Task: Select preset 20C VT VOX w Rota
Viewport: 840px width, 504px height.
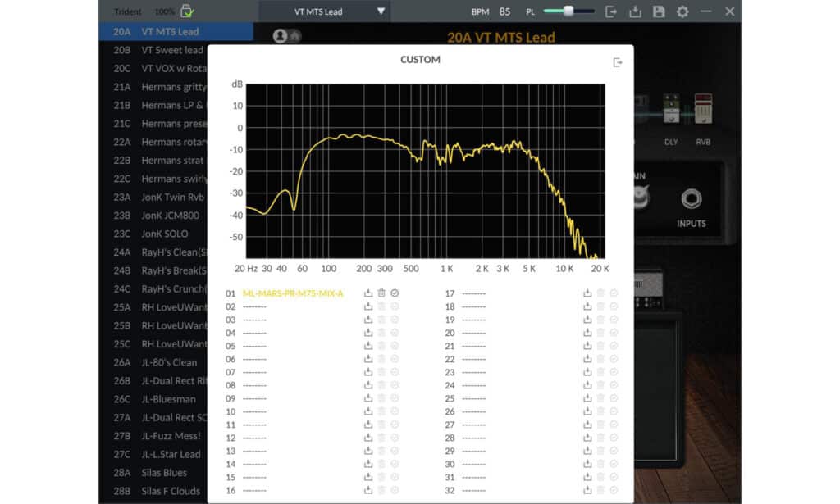Action: (x=160, y=69)
